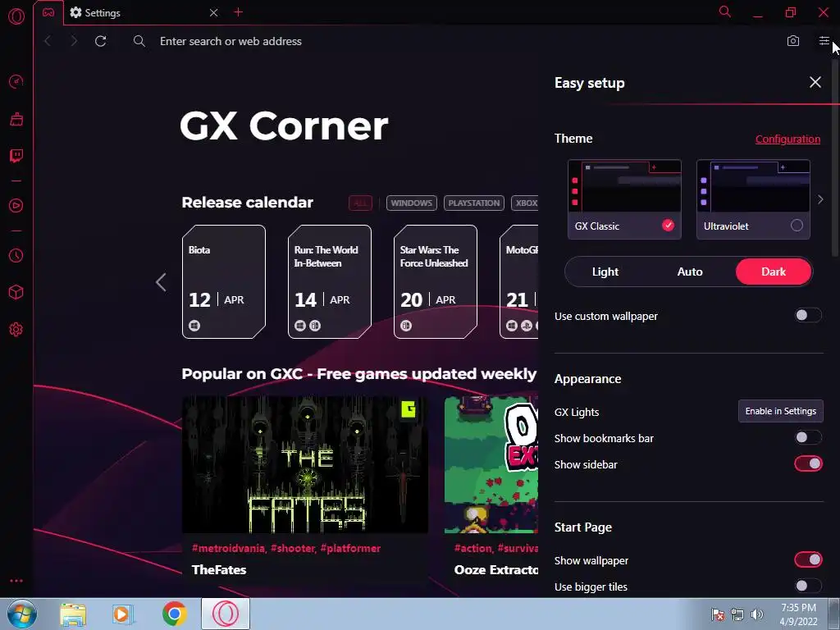Open Ooze Extractor game thumbnail

tap(491, 464)
